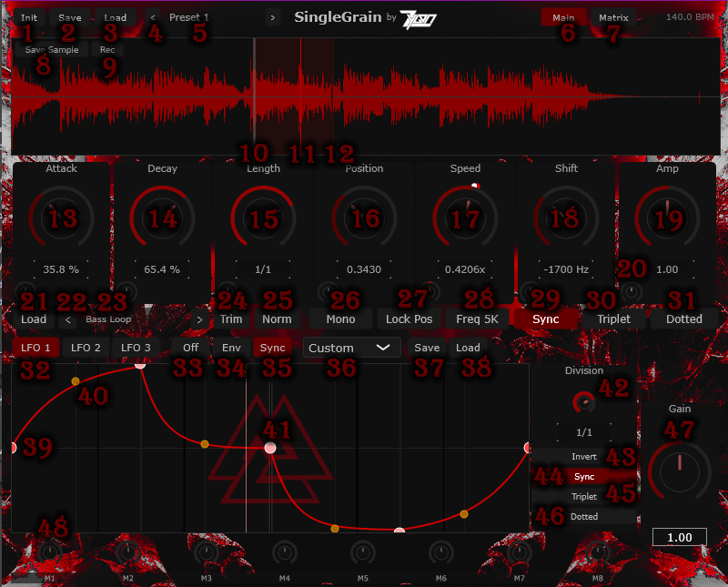The height and width of the screenshot is (587, 728).
Task: Toggle Triplet next to main Sync button
Action: pyautogui.click(x=613, y=319)
